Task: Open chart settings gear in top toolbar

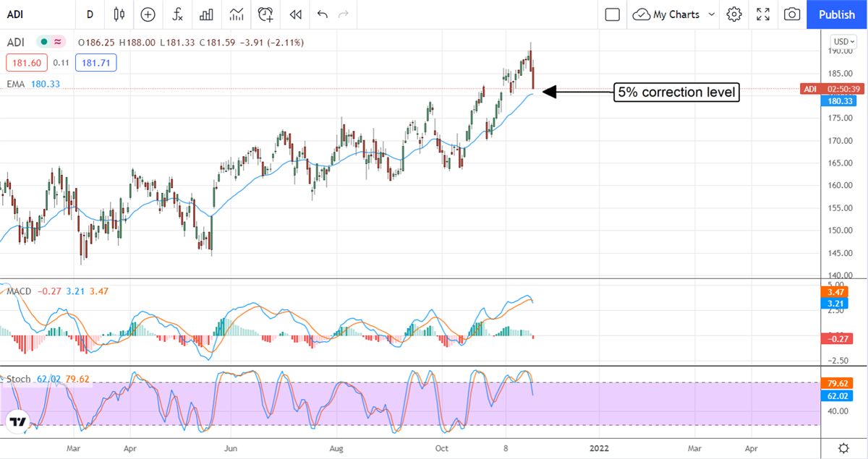Action: click(x=734, y=14)
